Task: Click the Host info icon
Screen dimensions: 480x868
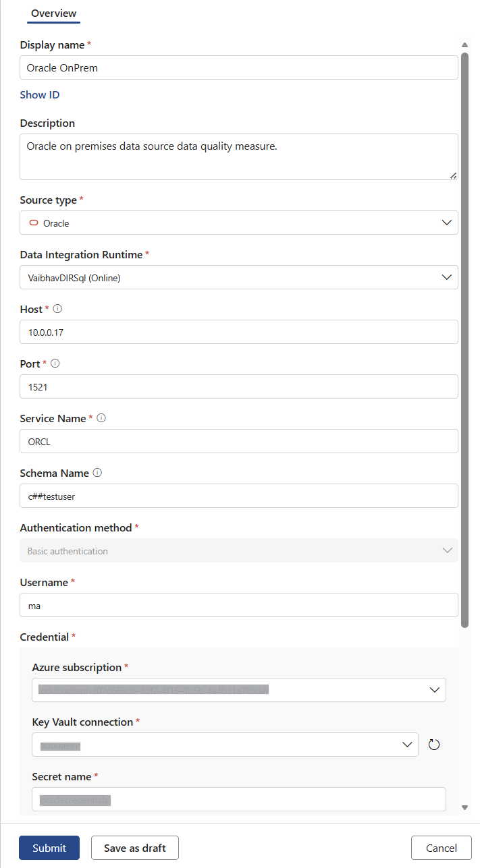Action: [x=57, y=309]
